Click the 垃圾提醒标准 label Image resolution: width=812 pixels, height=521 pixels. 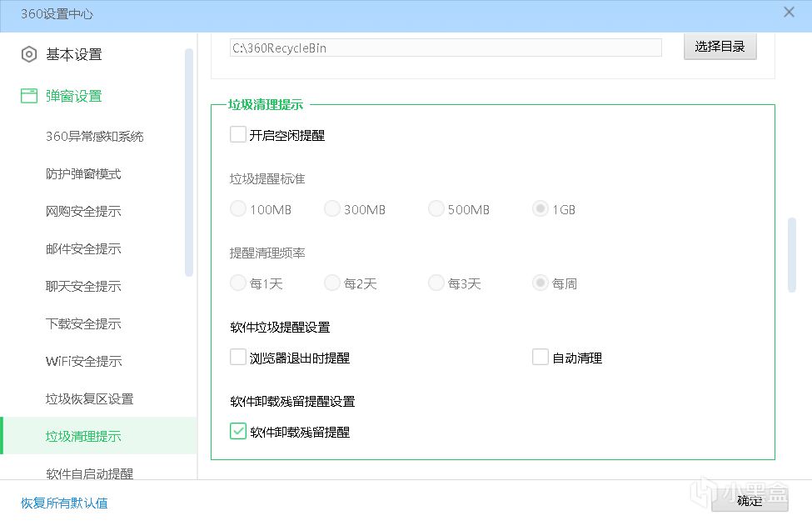click(x=267, y=179)
